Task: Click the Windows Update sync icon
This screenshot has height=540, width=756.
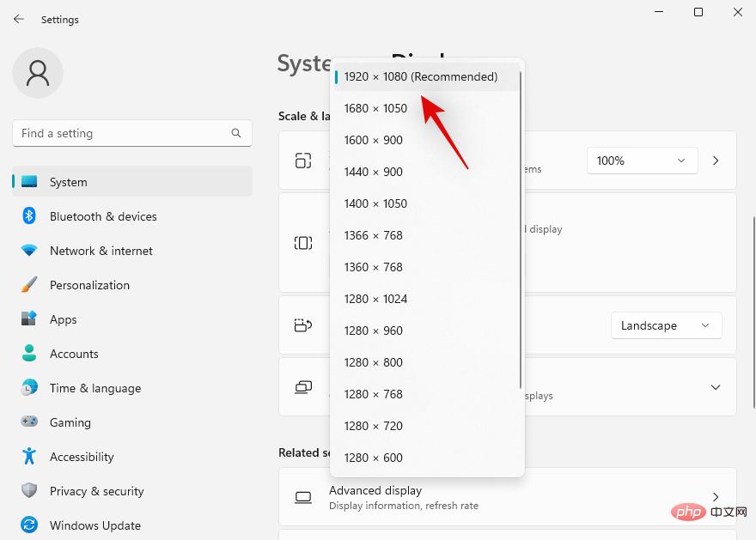Action: coord(29,525)
